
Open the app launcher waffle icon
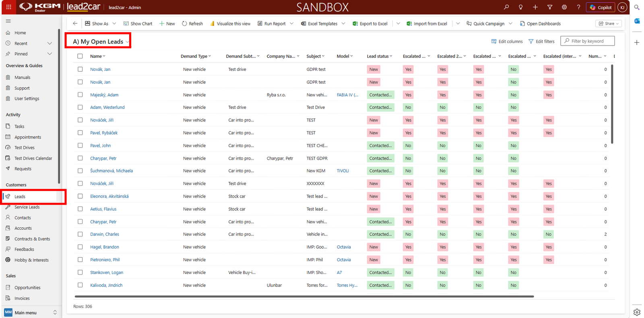[8, 7]
